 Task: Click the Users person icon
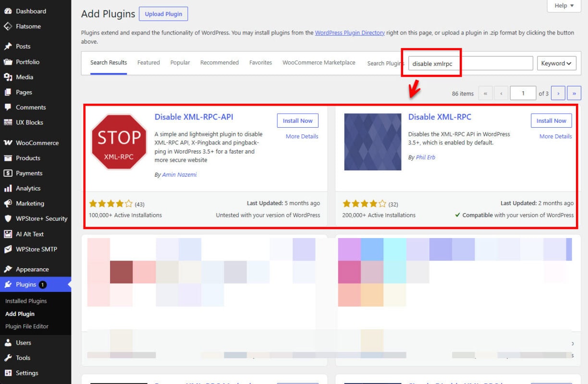(x=8, y=343)
